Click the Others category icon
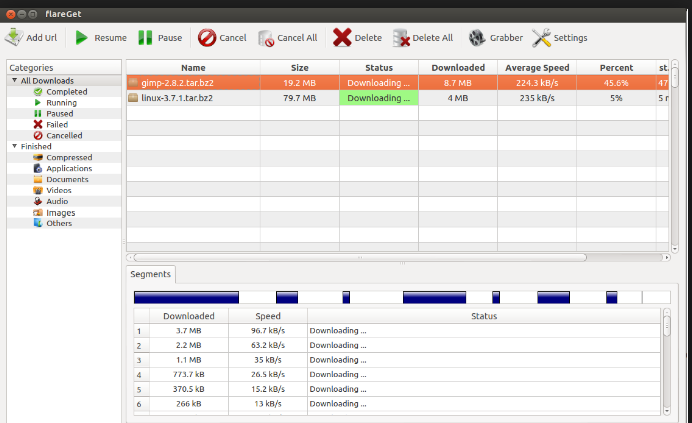The height and width of the screenshot is (423, 692). click(38, 223)
